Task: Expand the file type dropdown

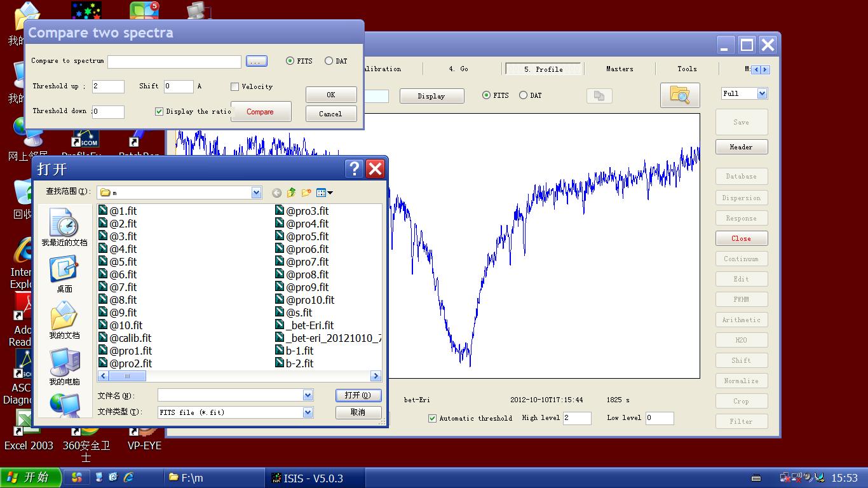Action: click(308, 412)
